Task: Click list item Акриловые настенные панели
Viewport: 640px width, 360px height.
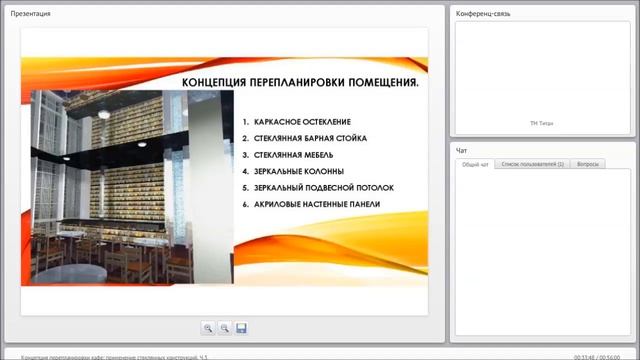Action: [317, 204]
